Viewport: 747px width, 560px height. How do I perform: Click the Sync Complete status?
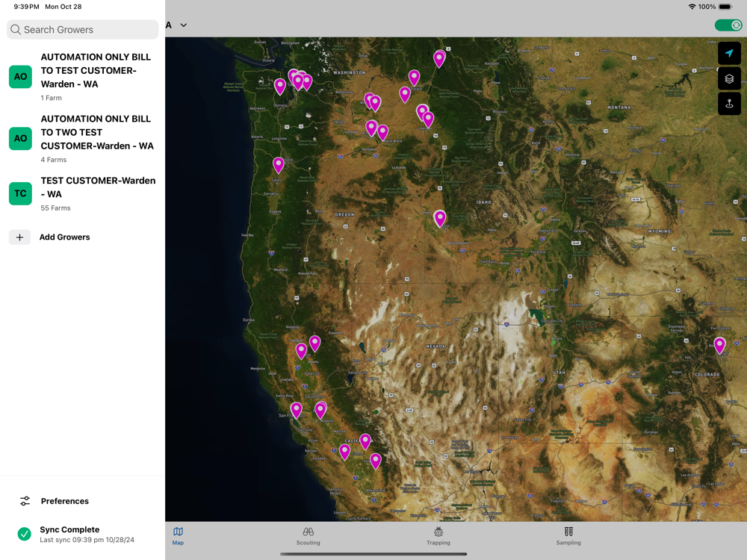[x=69, y=529]
